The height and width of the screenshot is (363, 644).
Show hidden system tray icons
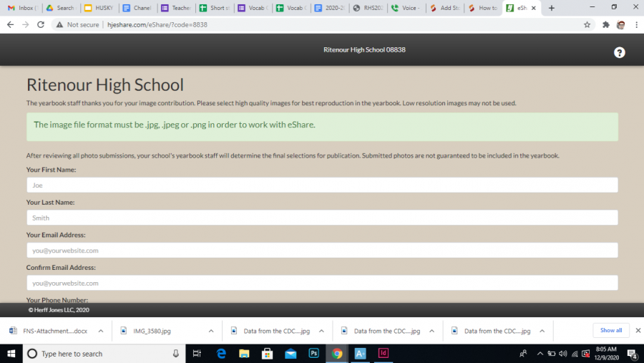coord(540,354)
